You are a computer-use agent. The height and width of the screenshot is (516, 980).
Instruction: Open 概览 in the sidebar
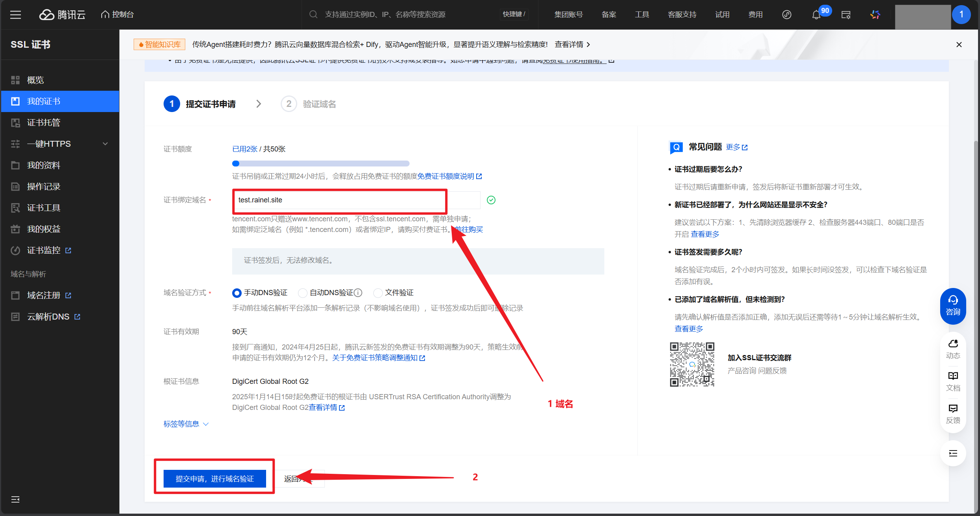pos(60,80)
